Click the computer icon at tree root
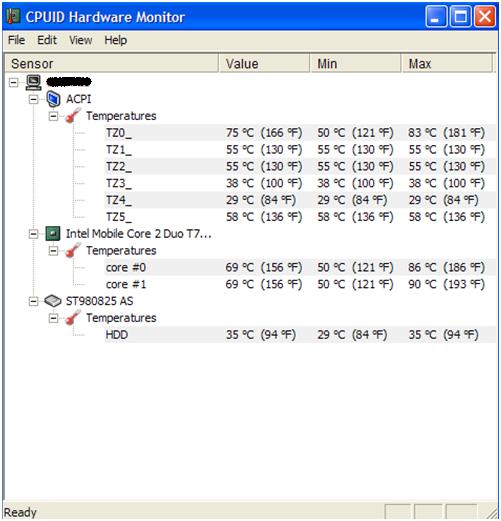The width and height of the screenshot is (501, 521). (x=34, y=82)
